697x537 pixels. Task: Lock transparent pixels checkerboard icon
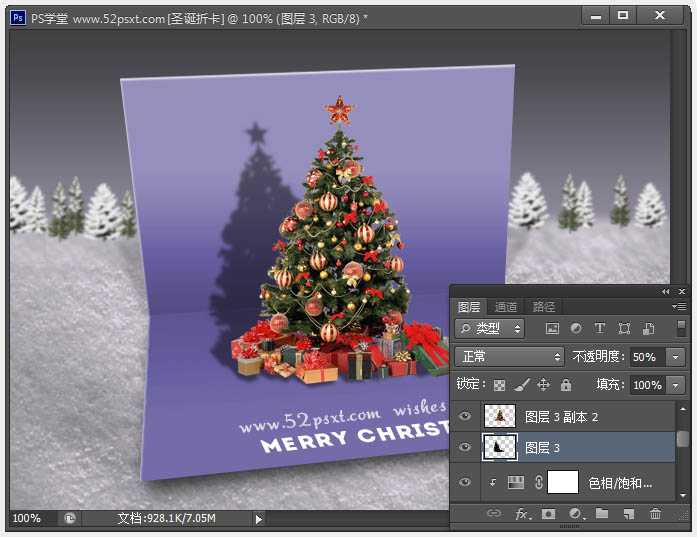click(499, 385)
